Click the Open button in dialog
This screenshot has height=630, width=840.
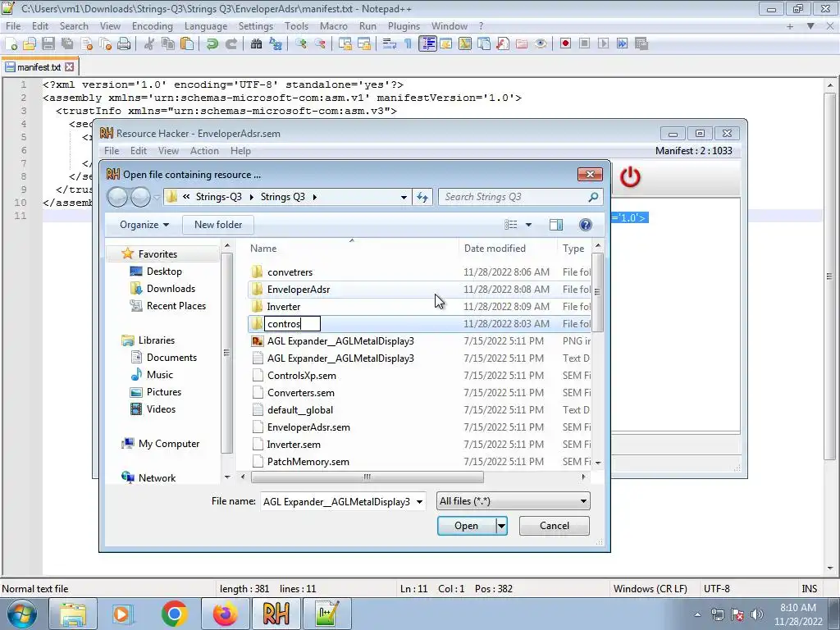point(467,526)
